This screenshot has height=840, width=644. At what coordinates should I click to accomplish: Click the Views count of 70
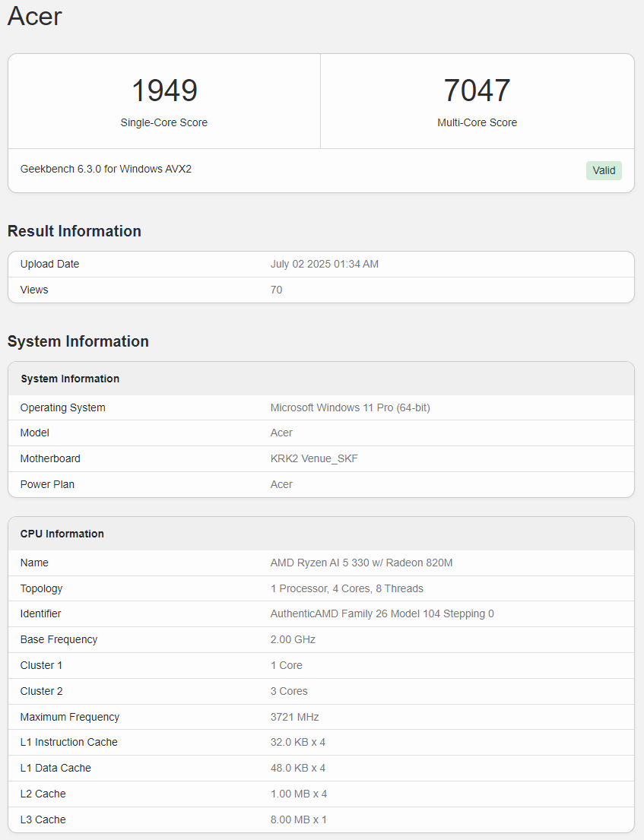tap(277, 290)
